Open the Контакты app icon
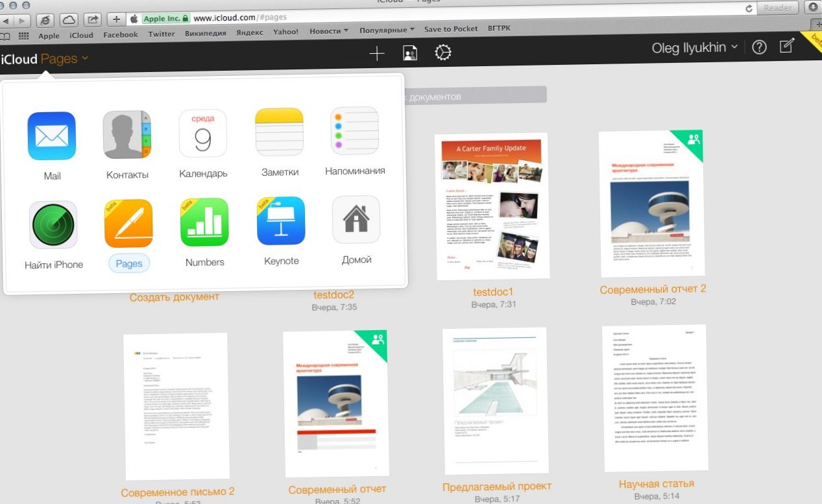The width and height of the screenshot is (822, 504). 127,134
